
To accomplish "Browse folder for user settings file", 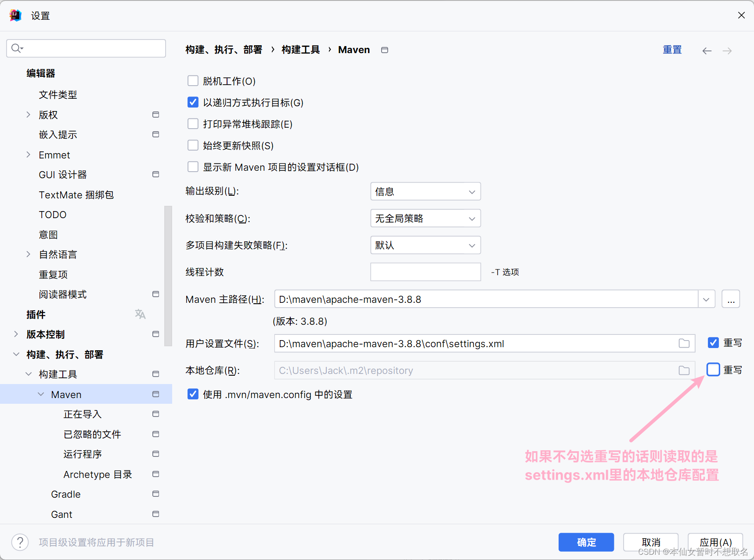I will pyautogui.click(x=684, y=343).
